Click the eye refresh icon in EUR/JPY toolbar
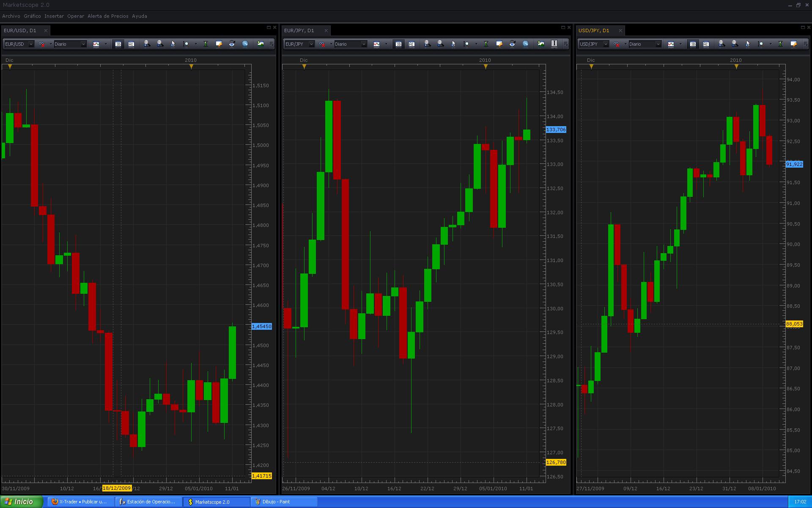 click(x=512, y=44)
